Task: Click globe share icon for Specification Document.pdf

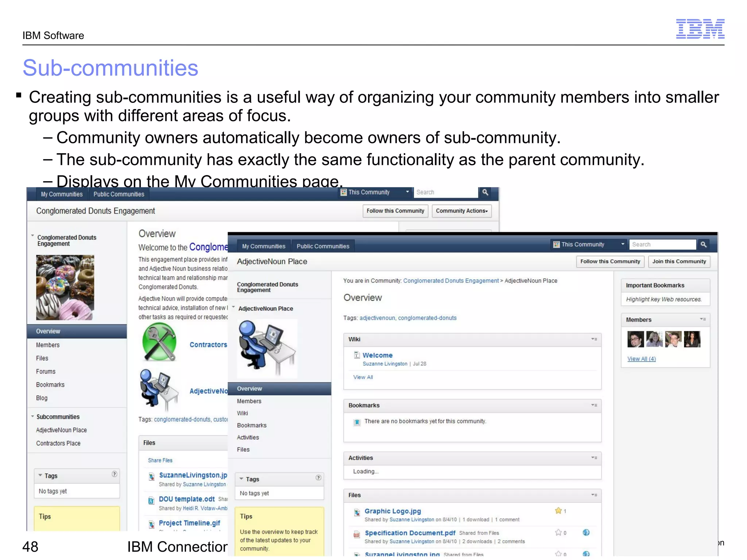Action: pyautogui.click(x=586, y=533)
